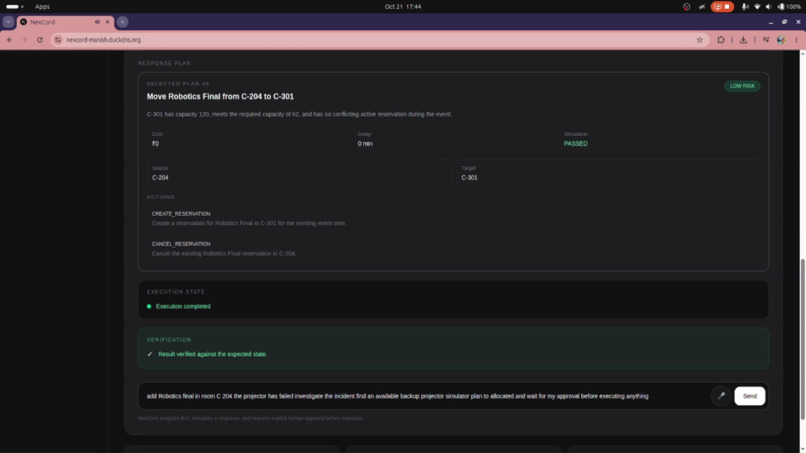This screenshot has width=806, height=453.
Task: Click the system volume speaker icon
Action: (x=768, y=7)
